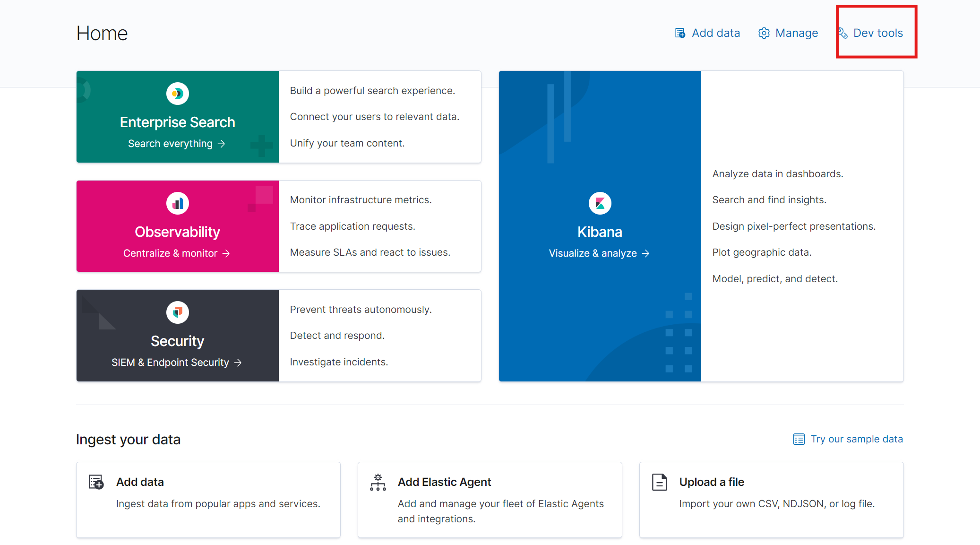Click 'Model, predict, and detect.' text

click(775, 279)
